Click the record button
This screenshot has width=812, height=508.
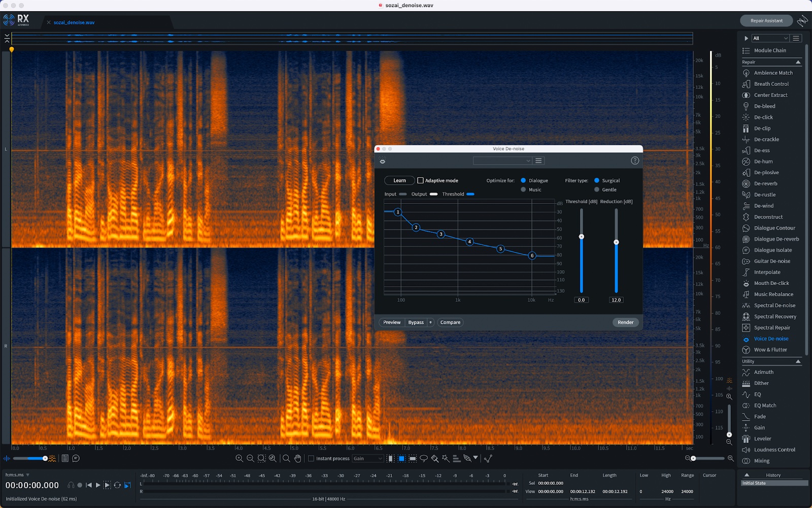80,485
